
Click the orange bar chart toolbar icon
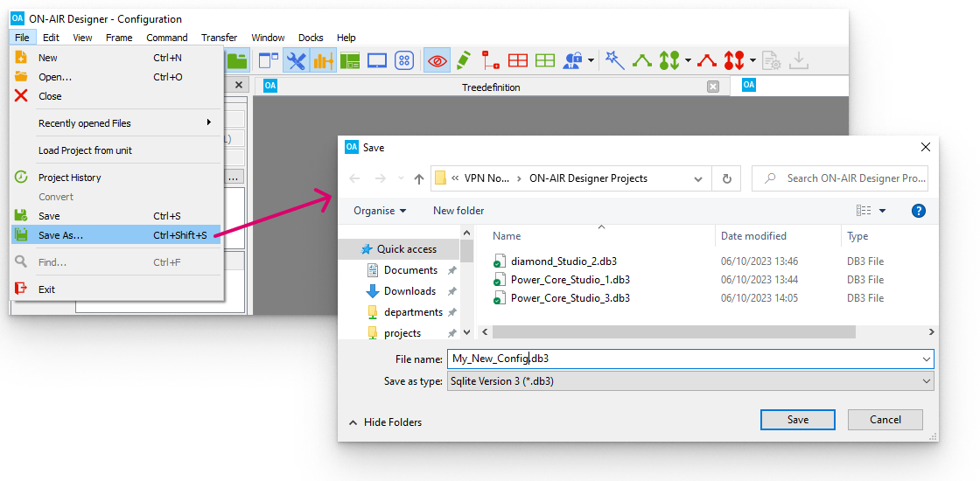click(x=323, y=60)
